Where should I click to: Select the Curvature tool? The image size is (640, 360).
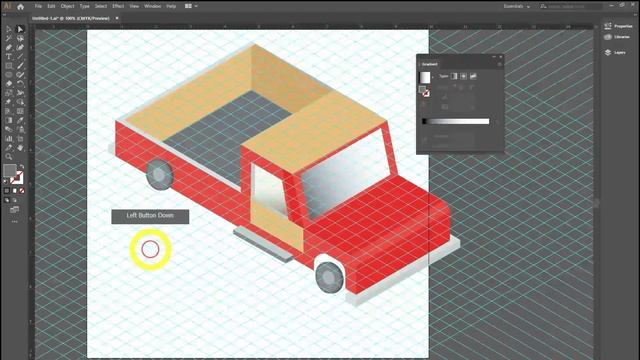point(20,47)
